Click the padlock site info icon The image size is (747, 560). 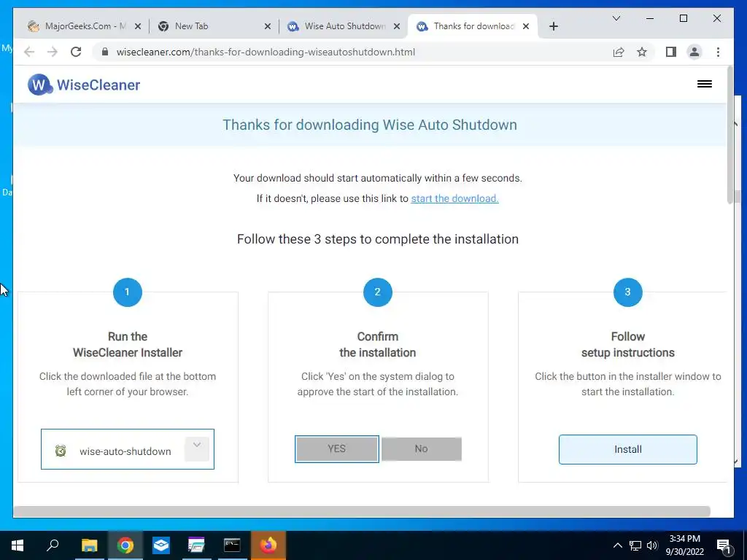pyautogui.click(x=105, y=52)
